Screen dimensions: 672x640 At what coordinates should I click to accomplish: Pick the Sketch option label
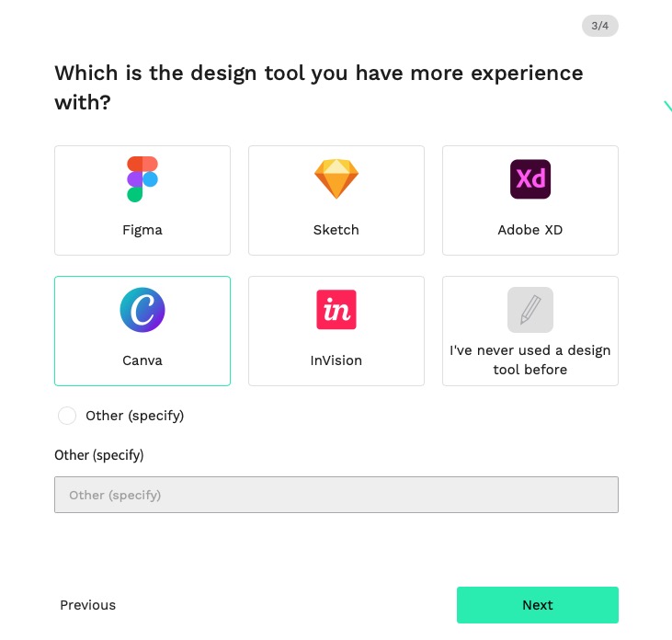click(x=336, y=230)
